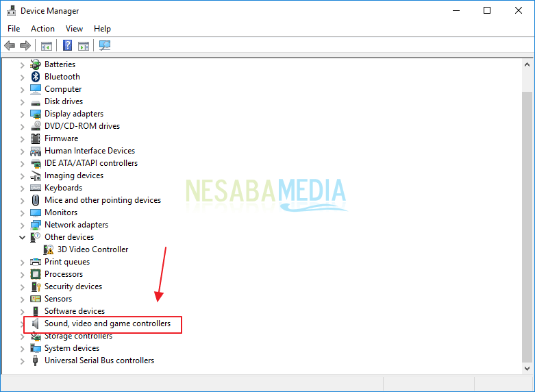
Task: Select the Human Interface Devices label
Action: [x=89, y=151]
